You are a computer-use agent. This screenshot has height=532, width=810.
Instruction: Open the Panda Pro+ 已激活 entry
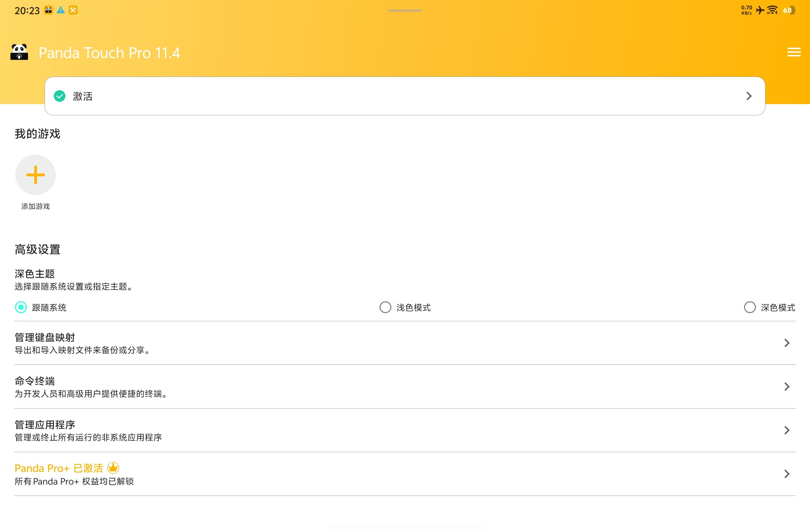coord(405,474)
